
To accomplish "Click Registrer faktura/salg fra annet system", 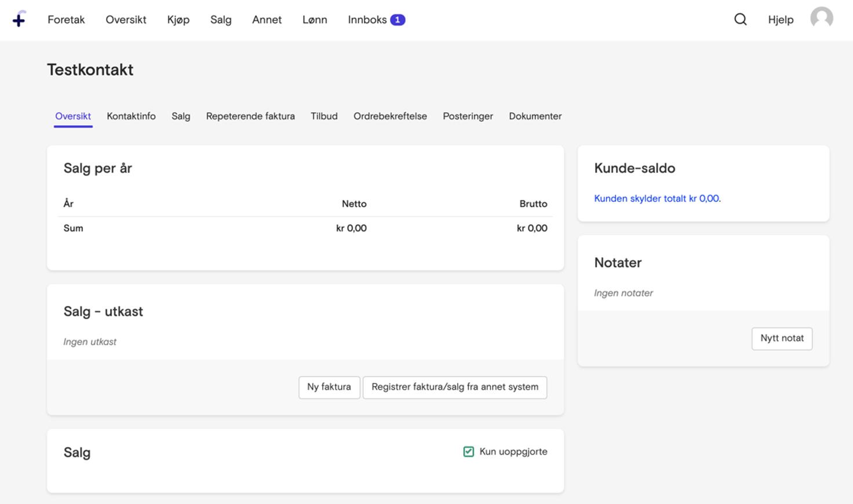I will pyautogui.click(x=454, y=387).
